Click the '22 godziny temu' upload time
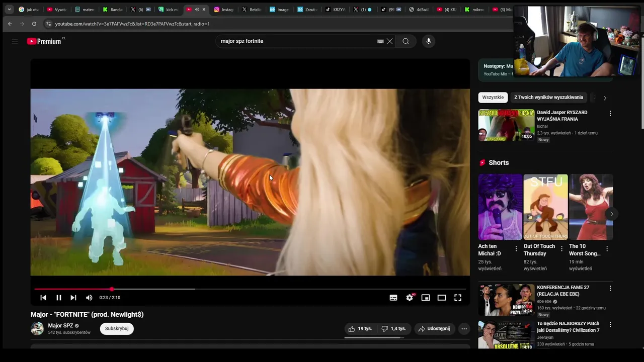Screen dimensions: 644x362 tap(590, 308)
